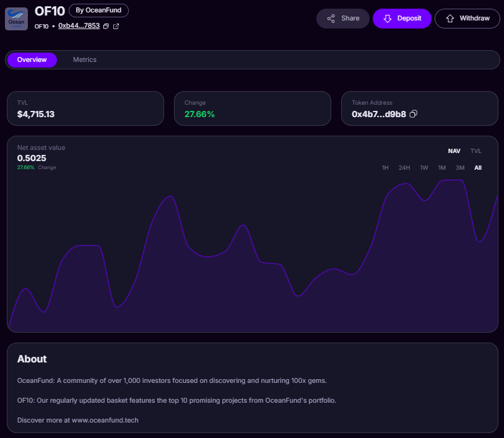Open the 0xb44...7853 address link

[79, 26]
